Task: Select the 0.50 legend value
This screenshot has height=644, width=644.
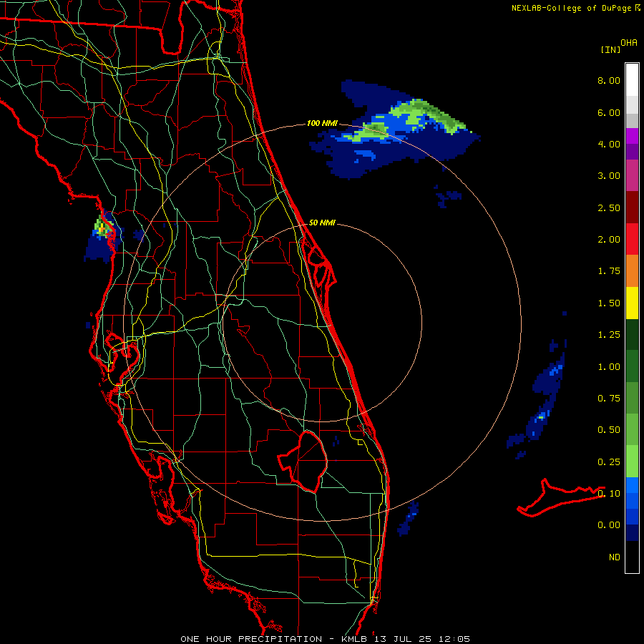Action: [x=609, y=430]
